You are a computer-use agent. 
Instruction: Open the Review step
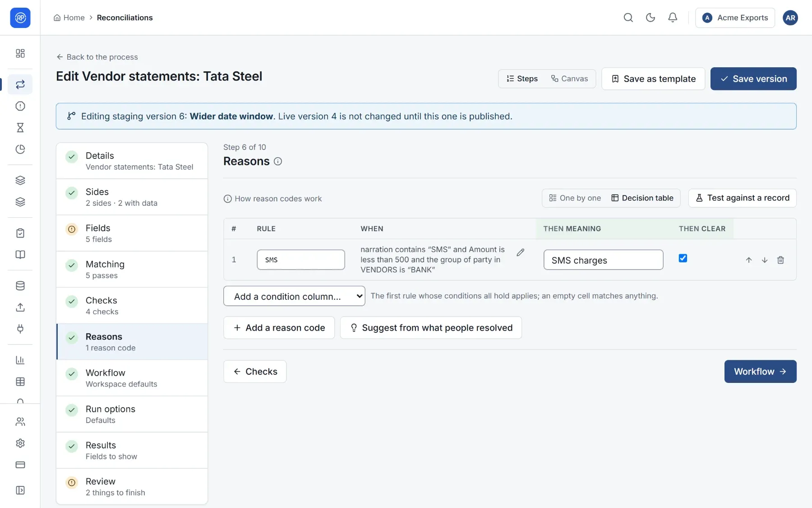point(132,487)
